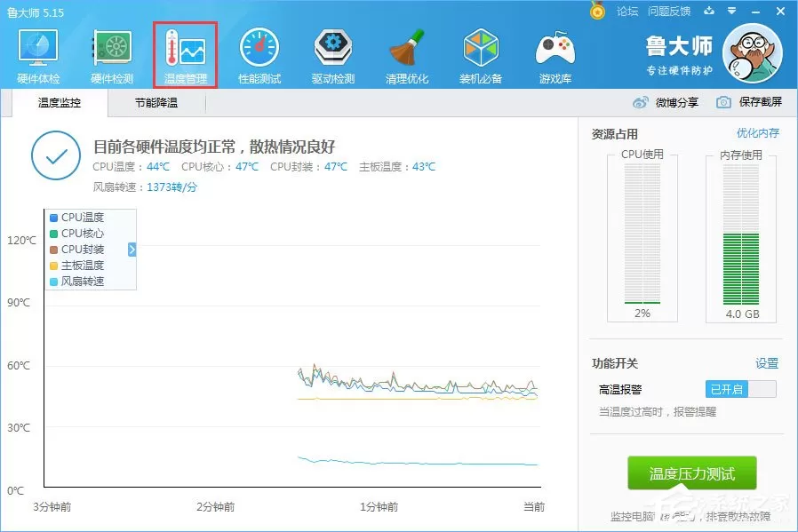Click 微博分享 text label
798x532 pixels.
tap(677, 103)
